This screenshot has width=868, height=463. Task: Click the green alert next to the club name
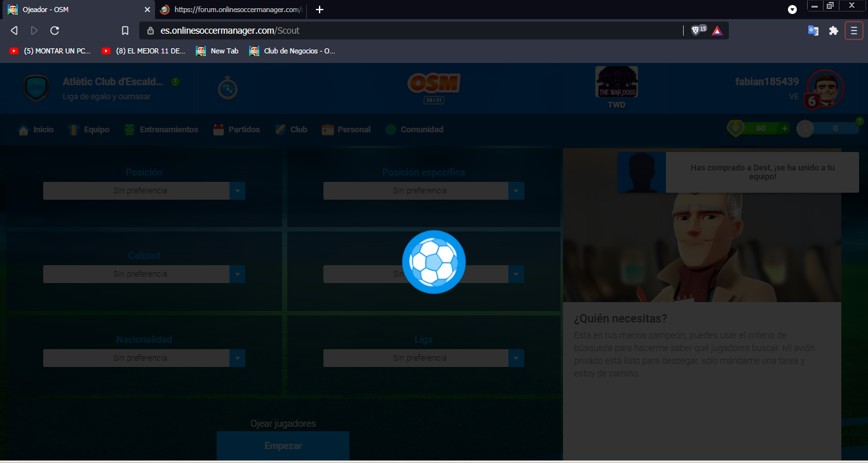point(175,82)
